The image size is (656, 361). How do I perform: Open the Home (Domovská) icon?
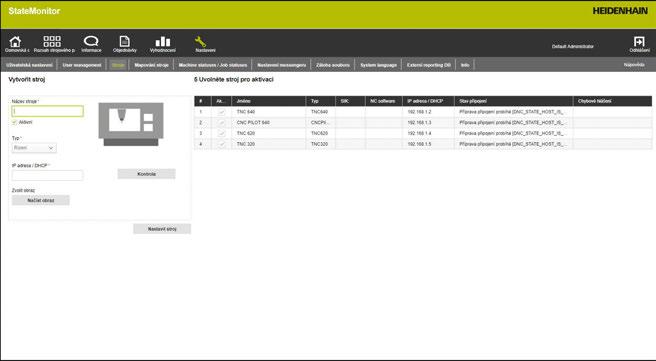point(15,41)
